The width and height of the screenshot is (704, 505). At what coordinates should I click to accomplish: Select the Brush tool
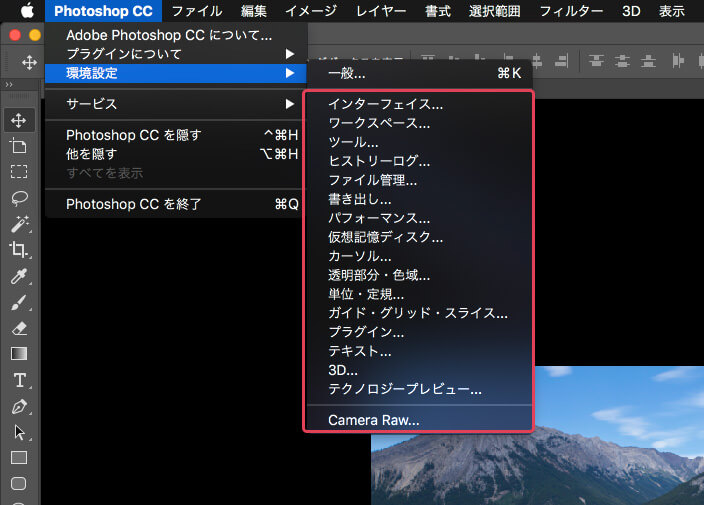(18, 302)
